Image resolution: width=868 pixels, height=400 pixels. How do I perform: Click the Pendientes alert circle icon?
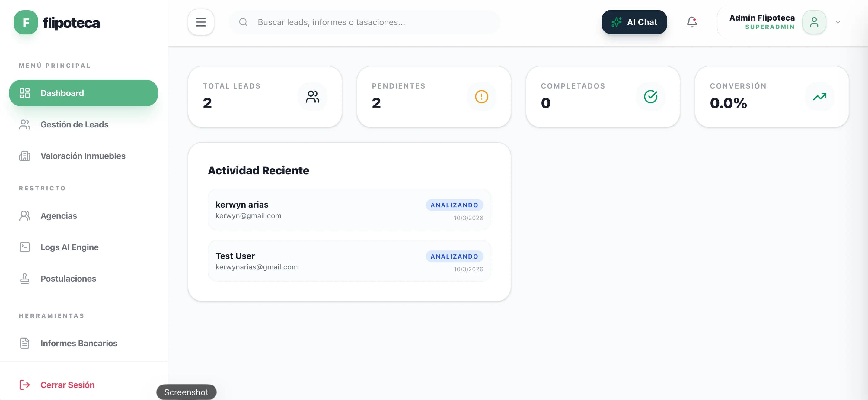point(481,97)
